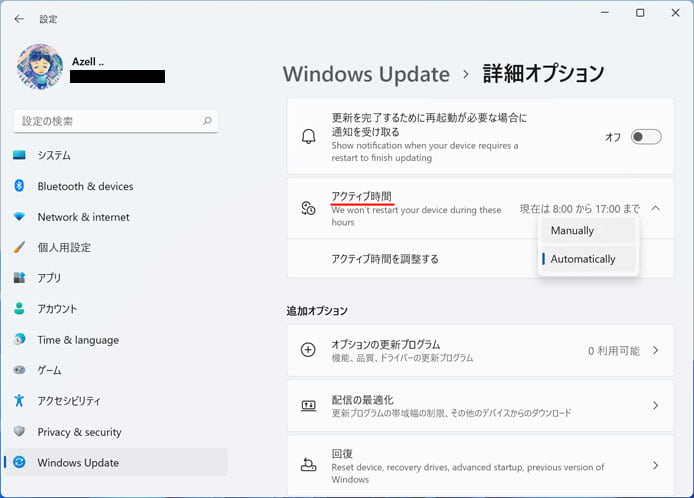694x498 pixels.
Task: Open オプションの更新プログラム
Action: tap(480, 350)
